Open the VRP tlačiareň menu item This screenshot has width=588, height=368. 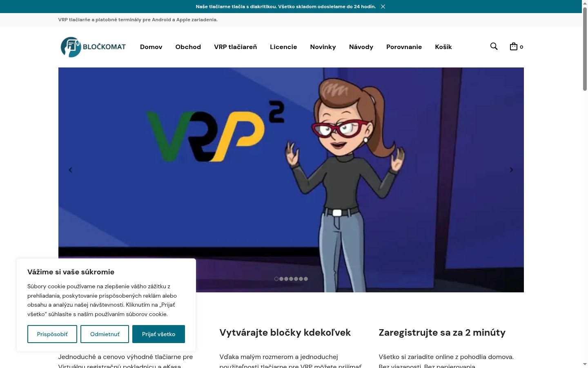pos(236,47)
